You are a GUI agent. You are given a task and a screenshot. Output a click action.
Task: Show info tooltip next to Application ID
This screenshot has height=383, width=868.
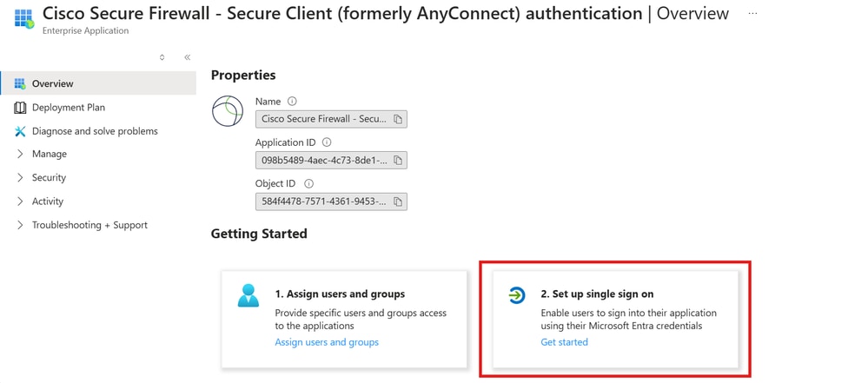coord(327,142)
